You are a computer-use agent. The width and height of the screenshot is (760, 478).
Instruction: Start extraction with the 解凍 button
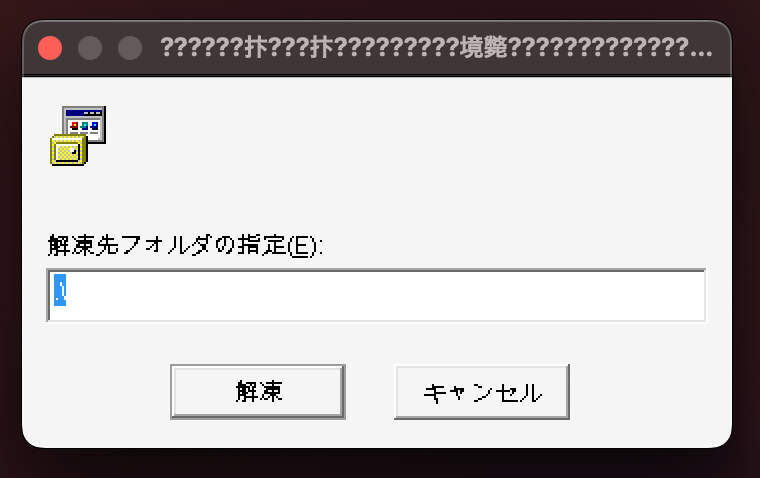pyautogui.click(x=258, y=392)
